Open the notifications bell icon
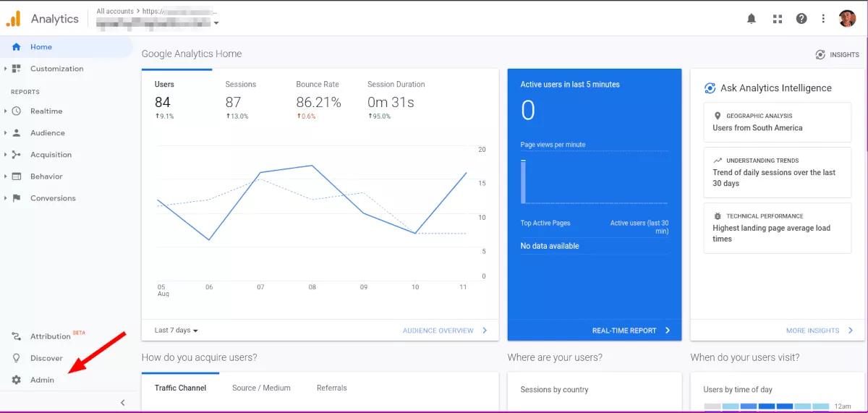This screenshot has width=868, height=413. (x=752, y=19)
